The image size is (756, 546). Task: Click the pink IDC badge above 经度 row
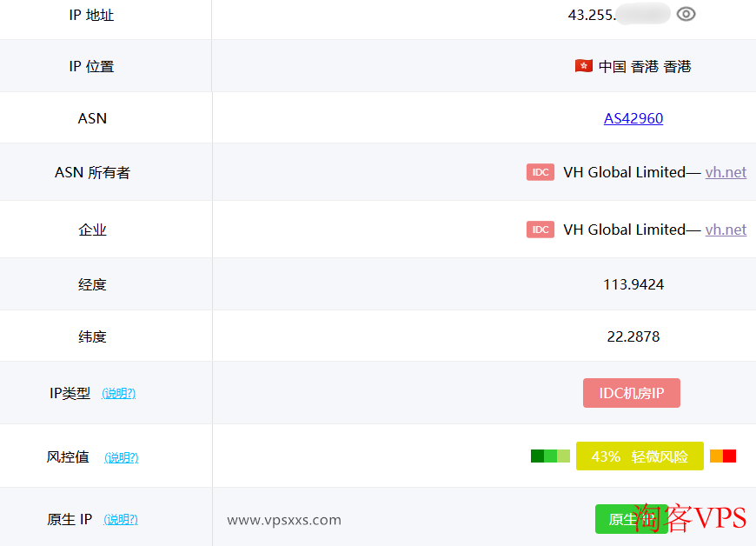(x=540, y=229)
